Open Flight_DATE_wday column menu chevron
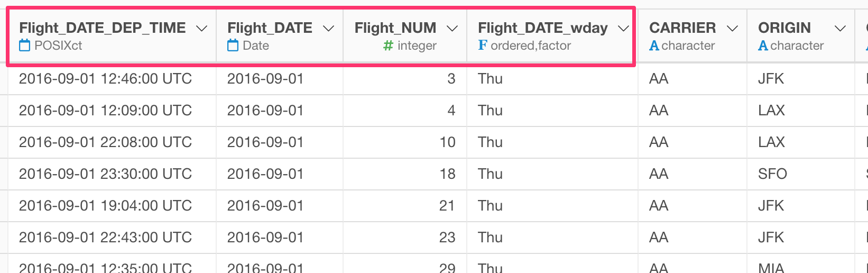The height and width of the screenshot is (273, 868). coord(623,28)
